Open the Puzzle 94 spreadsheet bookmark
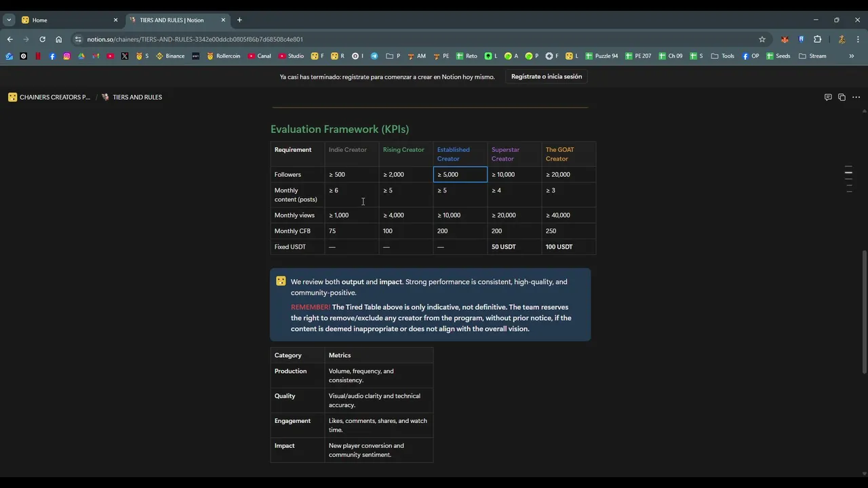This screenshot has height=488, width=868. [x=602, y=56]
